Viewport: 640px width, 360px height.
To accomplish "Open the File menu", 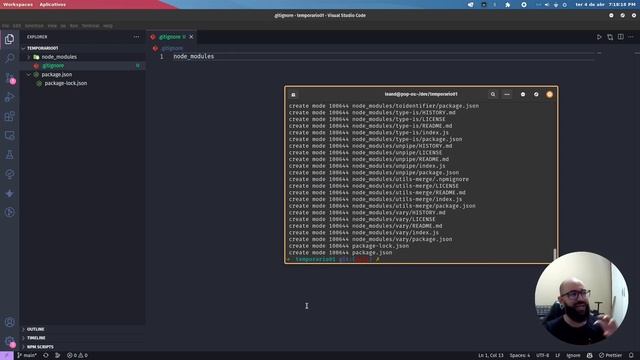I will [5, 26].
